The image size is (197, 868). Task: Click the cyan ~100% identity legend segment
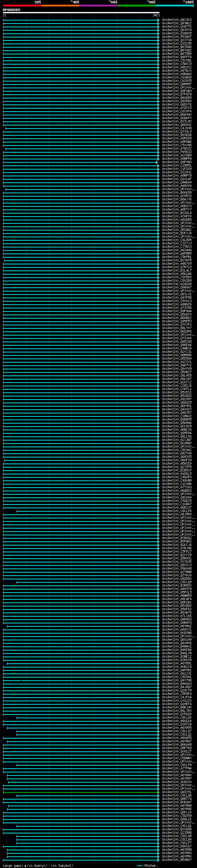(175, 6)
